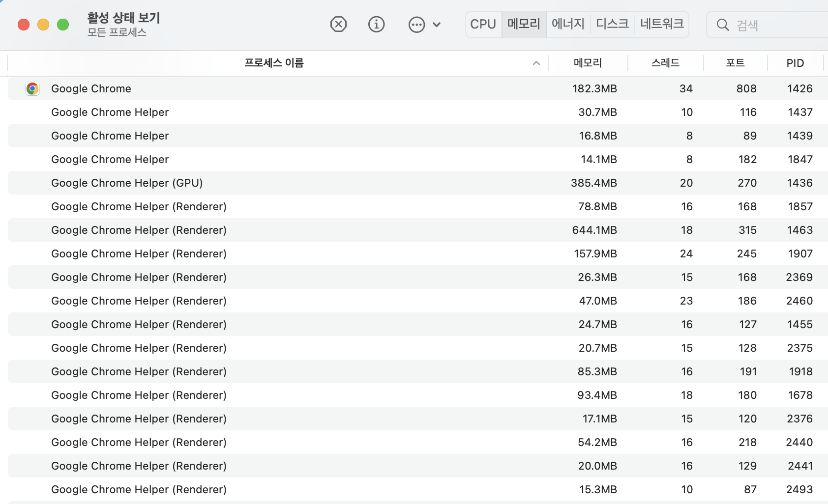Sort by 프로세스 이름 column header
The image size is (828, 504).
274,63
